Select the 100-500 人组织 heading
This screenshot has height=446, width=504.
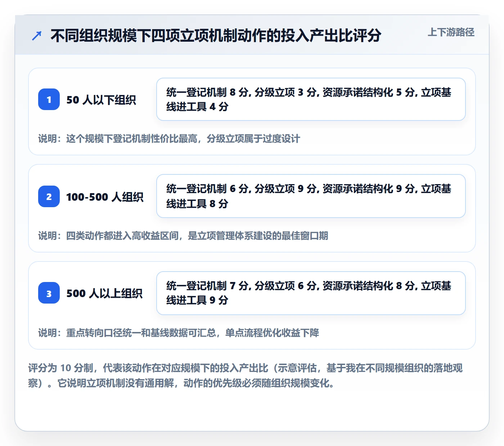coord(105,197)
